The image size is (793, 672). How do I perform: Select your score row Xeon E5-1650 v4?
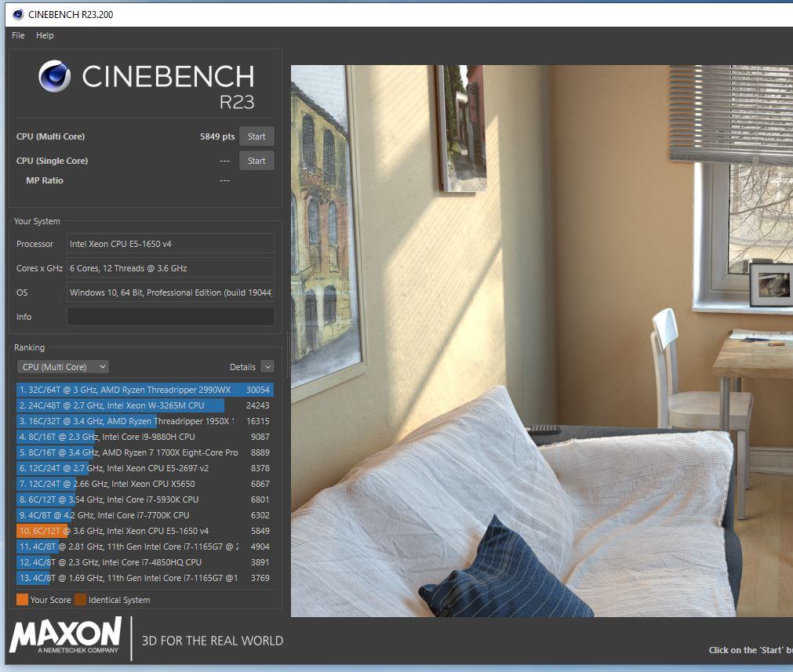pyautogui.click(x=145, y=531)
